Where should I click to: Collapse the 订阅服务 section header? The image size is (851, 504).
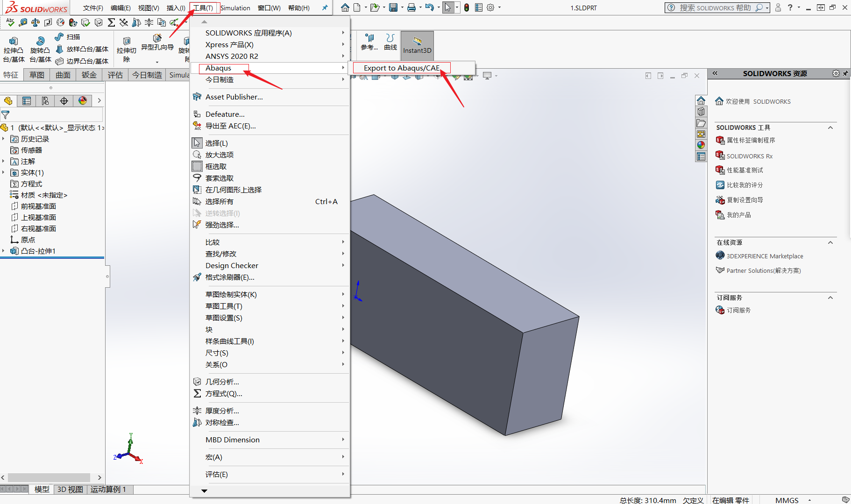830,298
